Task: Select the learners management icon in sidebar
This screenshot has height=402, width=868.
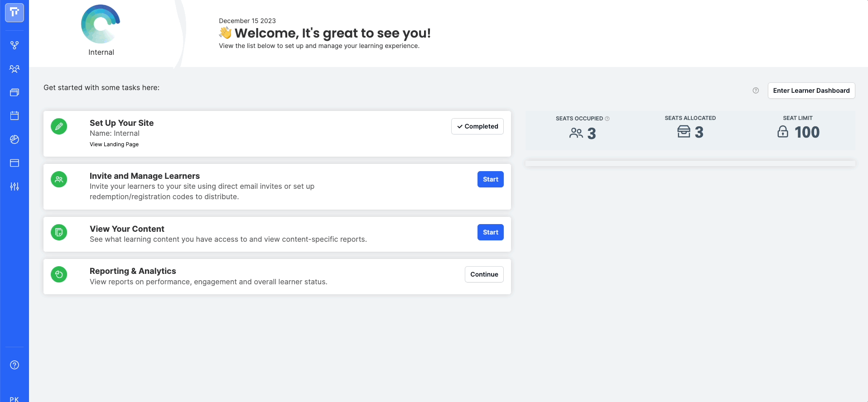Action: coord(14,69)
